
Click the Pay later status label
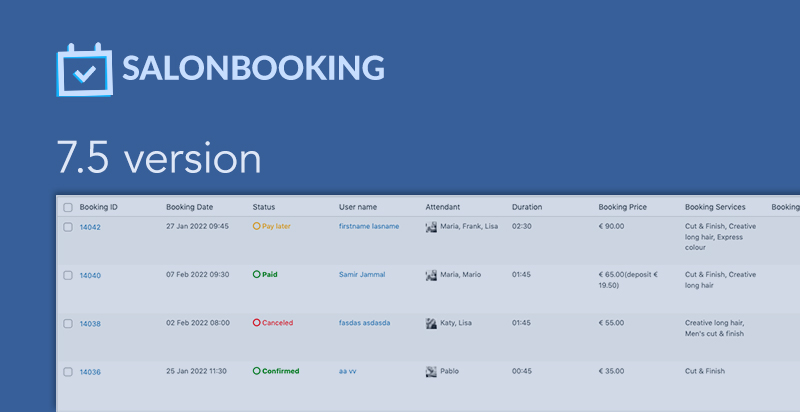coord(276,226)
